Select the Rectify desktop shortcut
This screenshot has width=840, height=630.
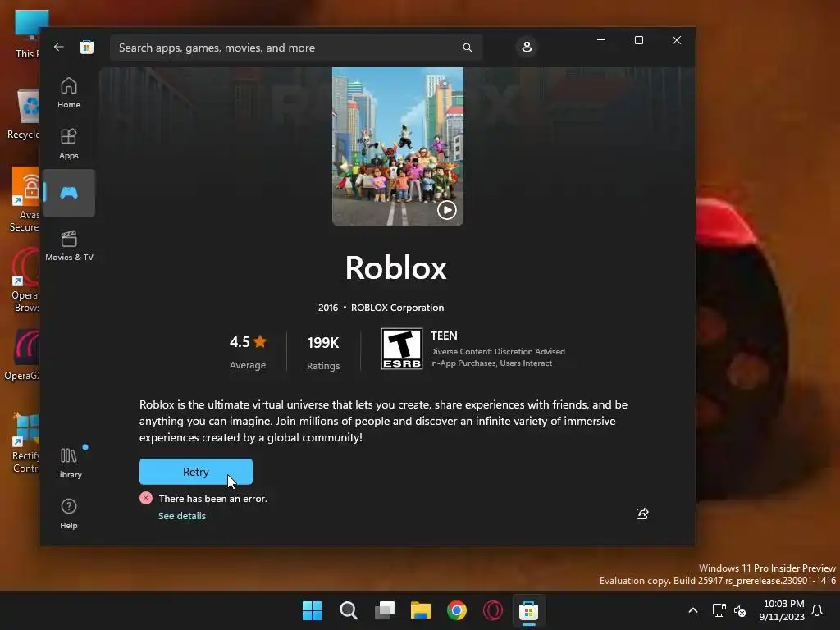25,442
